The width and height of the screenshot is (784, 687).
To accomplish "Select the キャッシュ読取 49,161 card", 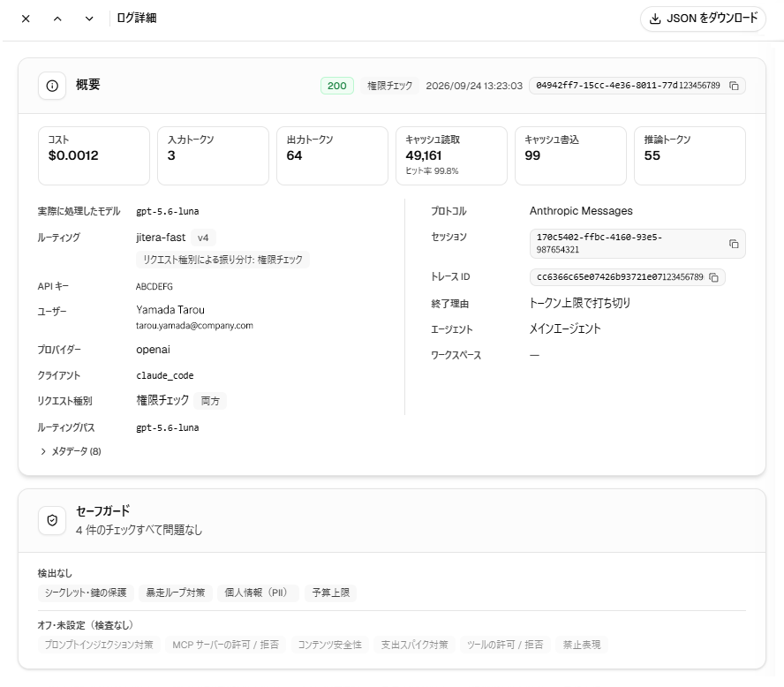I will point(451,155).
